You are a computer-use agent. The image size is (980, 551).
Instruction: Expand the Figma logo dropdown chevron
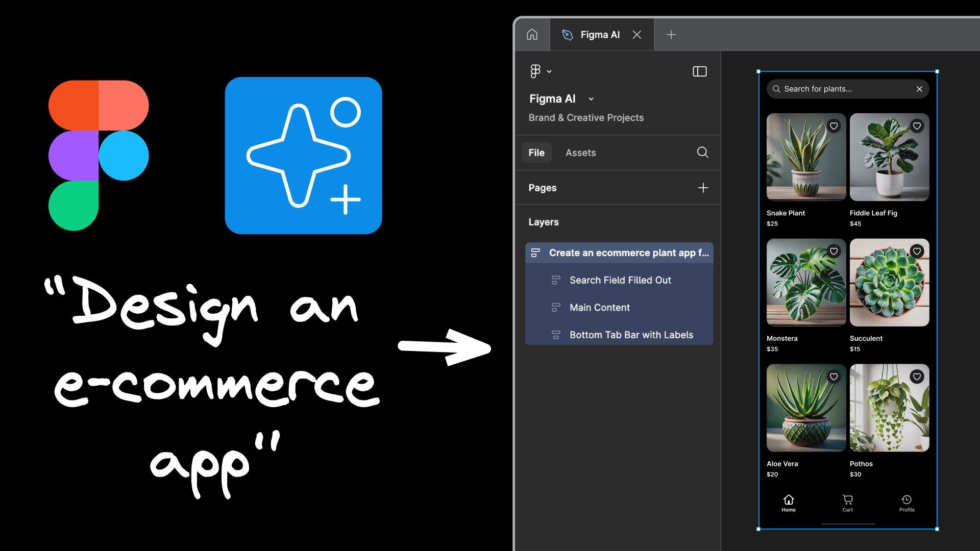coord(549,71)
